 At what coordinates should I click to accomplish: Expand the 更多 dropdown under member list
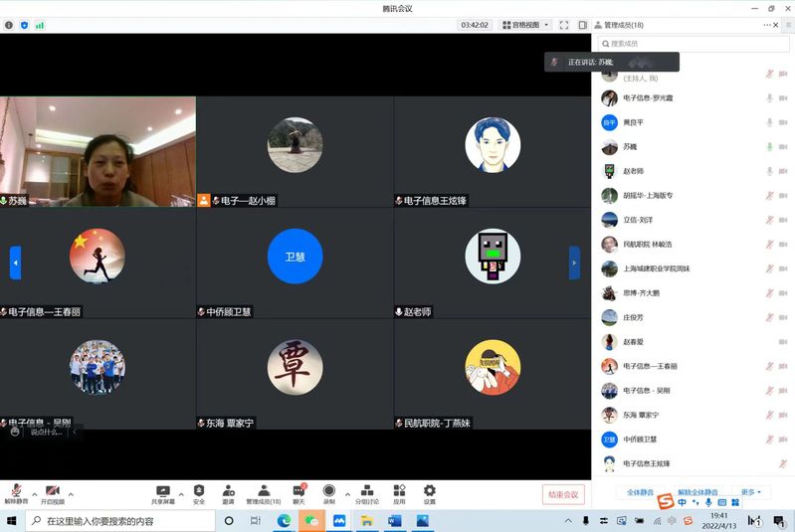750,492
